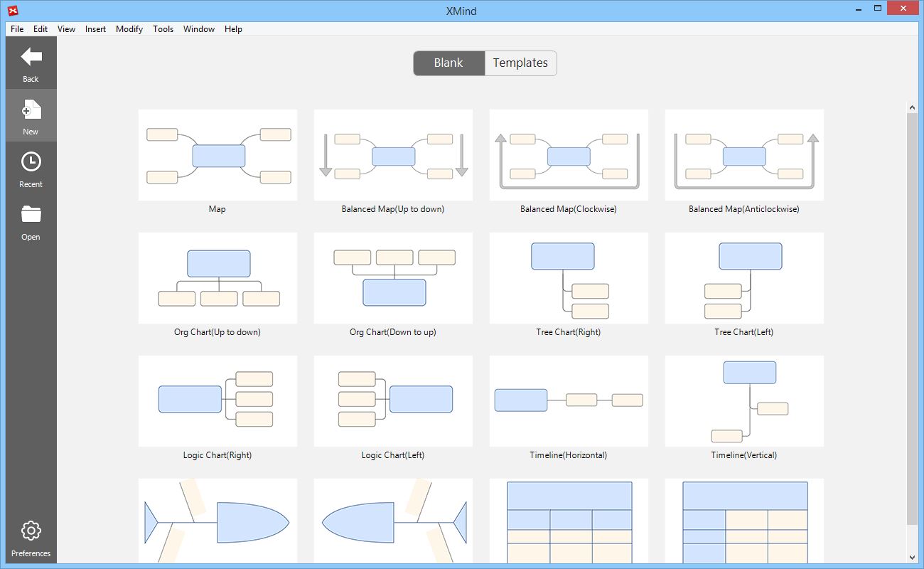The width and height of the screenshot is (924, 569).
Task: Open the Help menu
Action: coord(233,29)
